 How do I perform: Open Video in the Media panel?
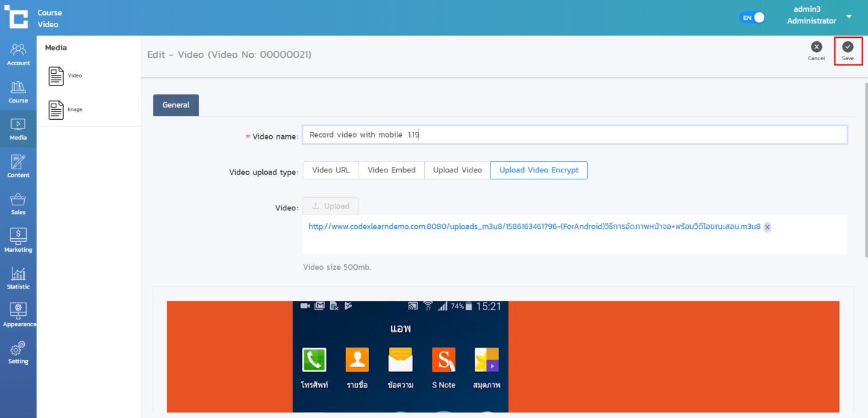(65, 76)
